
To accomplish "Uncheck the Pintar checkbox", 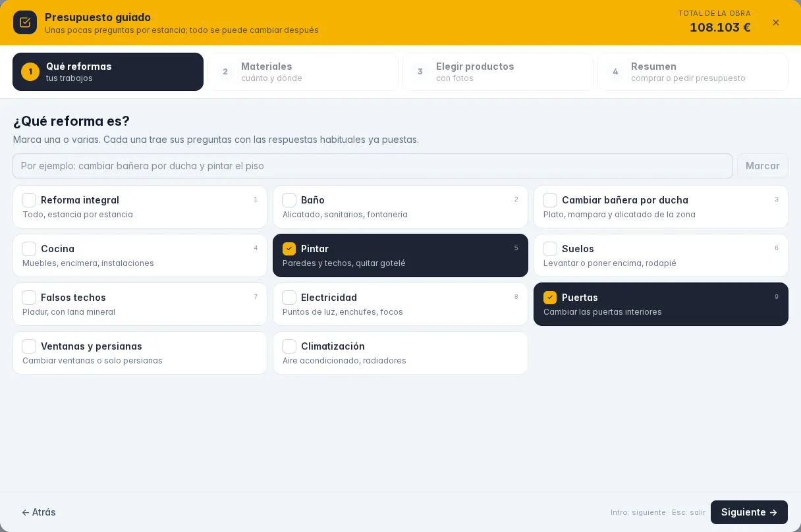I will tap(289, 249).
